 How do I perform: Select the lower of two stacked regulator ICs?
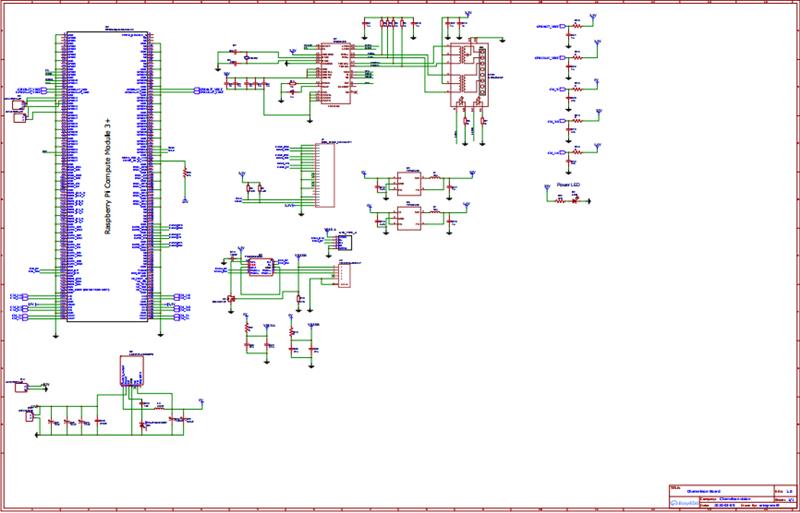(409, 218)
